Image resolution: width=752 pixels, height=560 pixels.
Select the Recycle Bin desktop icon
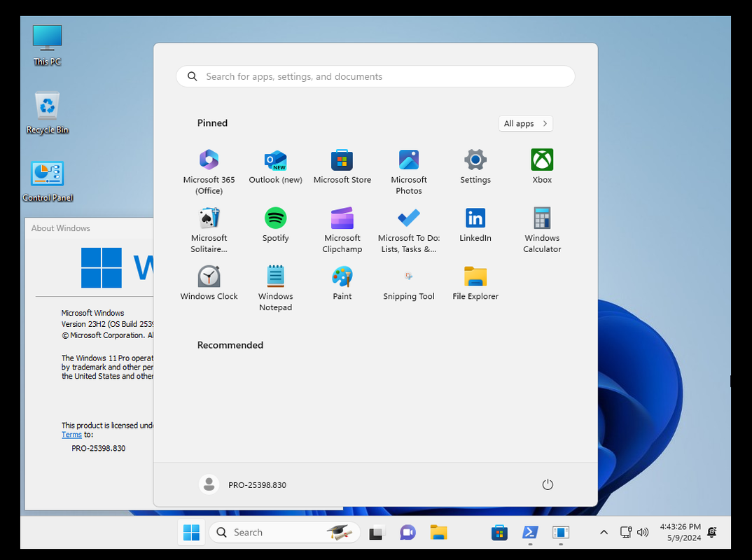pyautogui.click(x=47, y=113)
